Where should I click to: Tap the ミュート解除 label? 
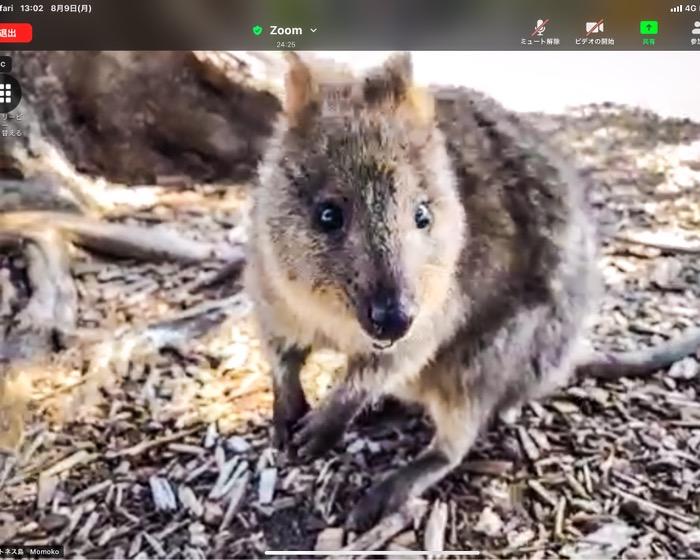[x=540, y=42]
